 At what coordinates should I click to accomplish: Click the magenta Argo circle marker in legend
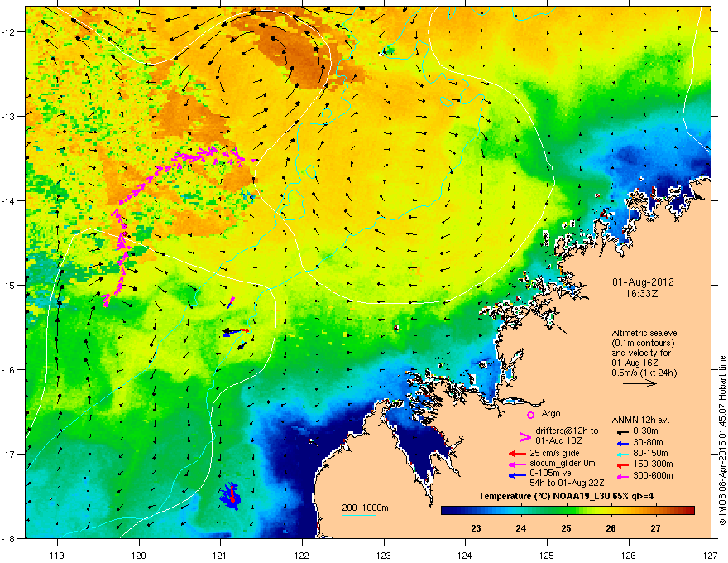pyautogui.click(x=530, y=415)
